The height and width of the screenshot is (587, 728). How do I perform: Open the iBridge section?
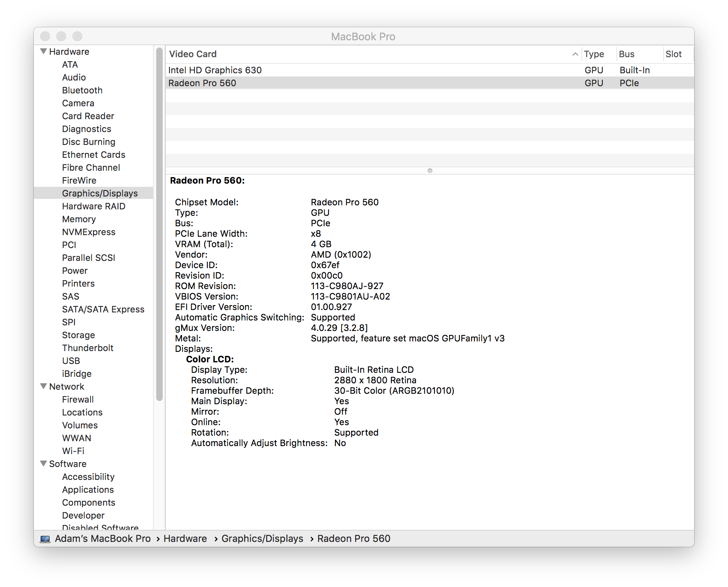(x=77, y=374)
